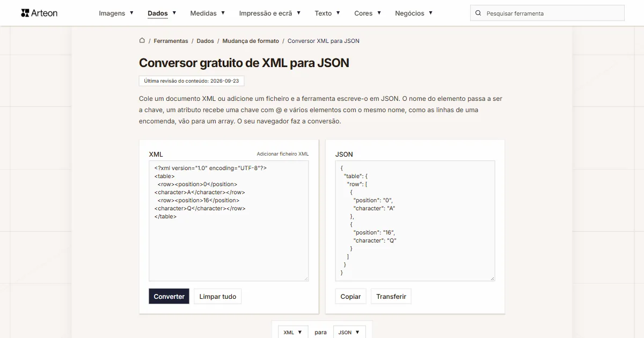Click the Copiar button
The image size is (644, 338).
[x=350, y=296]
